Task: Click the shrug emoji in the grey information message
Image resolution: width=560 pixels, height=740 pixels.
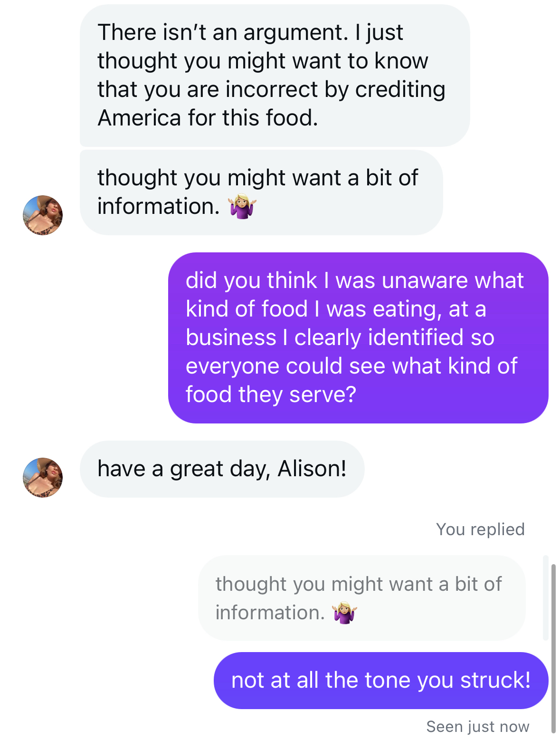Action: click(242, 206)
